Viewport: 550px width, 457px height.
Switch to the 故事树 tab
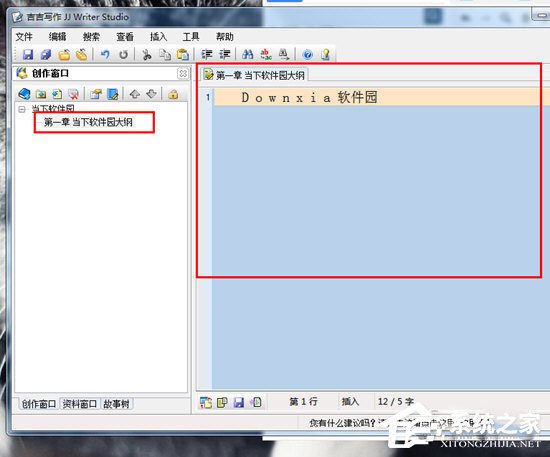point(116,404)
